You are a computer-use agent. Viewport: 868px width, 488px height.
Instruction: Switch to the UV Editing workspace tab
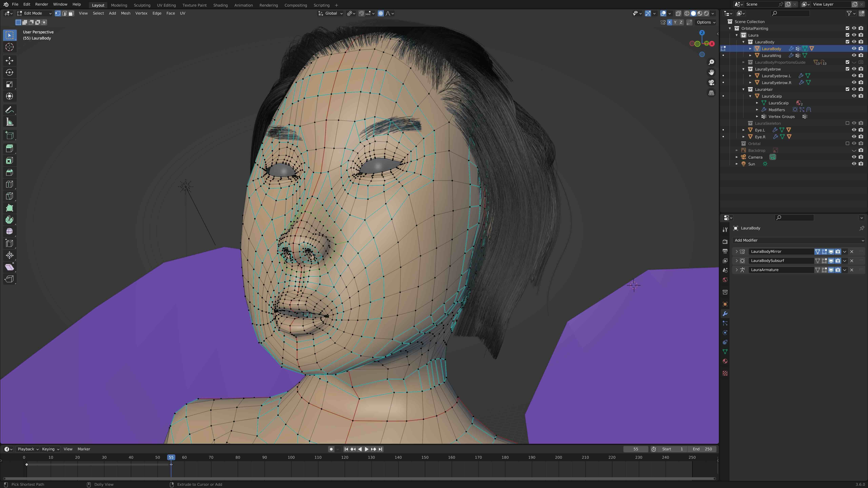click(x=166, y=5)
